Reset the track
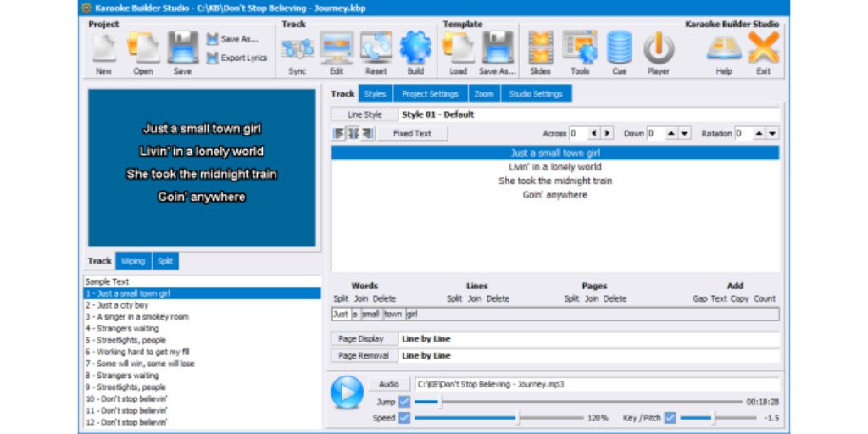The height and width of the screenshot is (434, 868). click(376, 54)
